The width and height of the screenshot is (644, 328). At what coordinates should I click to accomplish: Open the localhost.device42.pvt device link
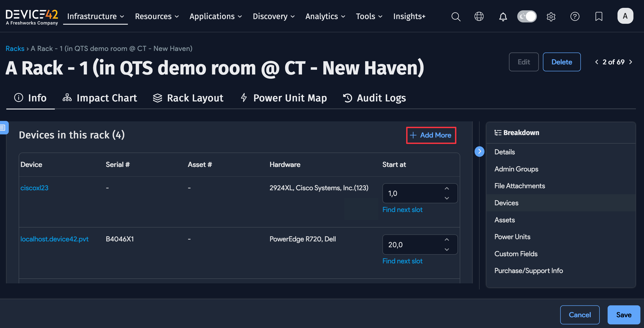pos(54,239)
